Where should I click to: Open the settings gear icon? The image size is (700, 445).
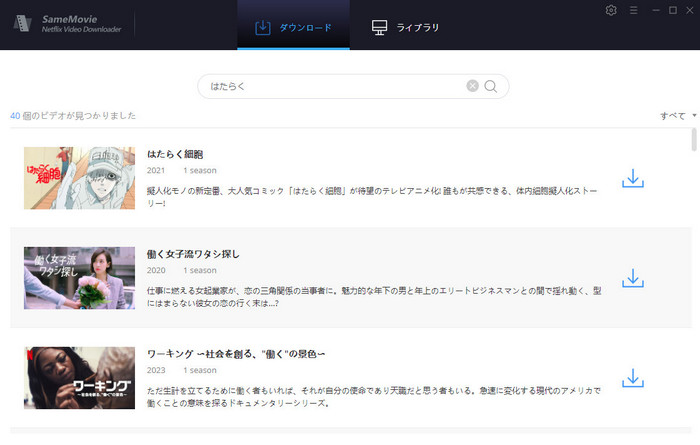tap(611, 10)
